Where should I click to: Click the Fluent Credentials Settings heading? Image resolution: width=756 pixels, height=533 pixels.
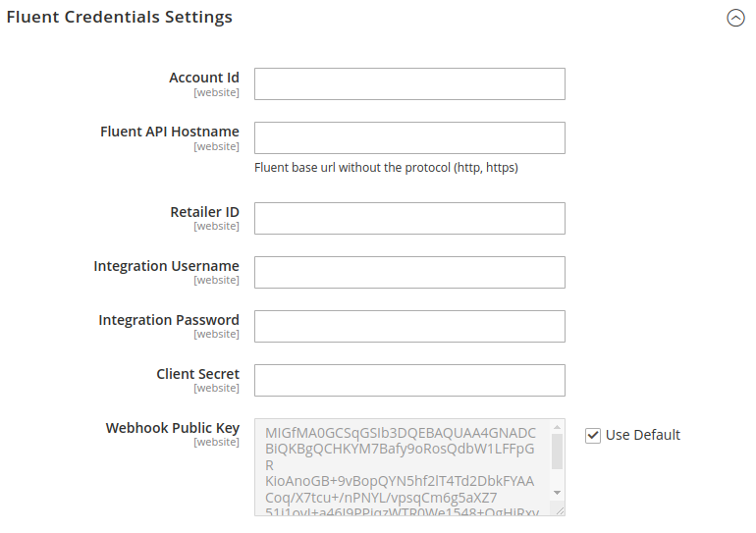point(120,18)
